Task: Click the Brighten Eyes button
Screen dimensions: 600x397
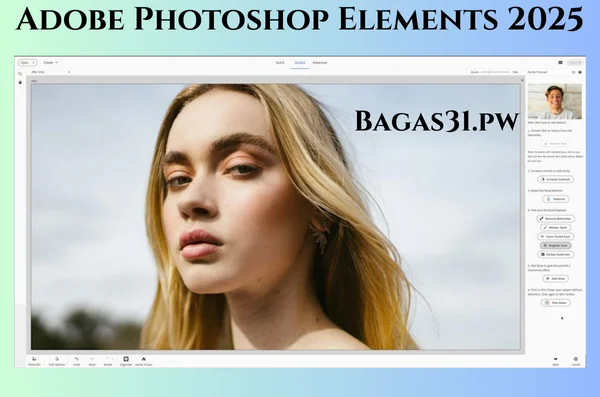Action: [556, 245]
